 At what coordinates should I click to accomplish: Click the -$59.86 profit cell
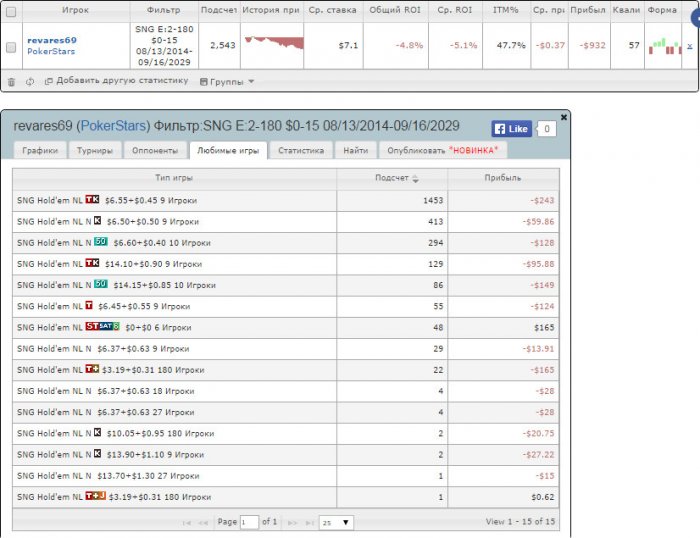[503, 222]
